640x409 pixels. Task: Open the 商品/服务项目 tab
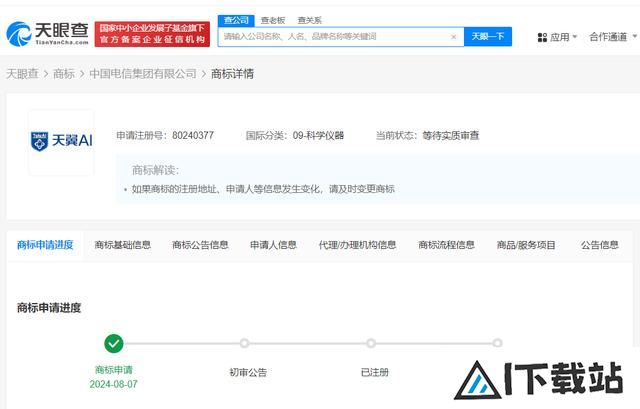click(526, 245)
